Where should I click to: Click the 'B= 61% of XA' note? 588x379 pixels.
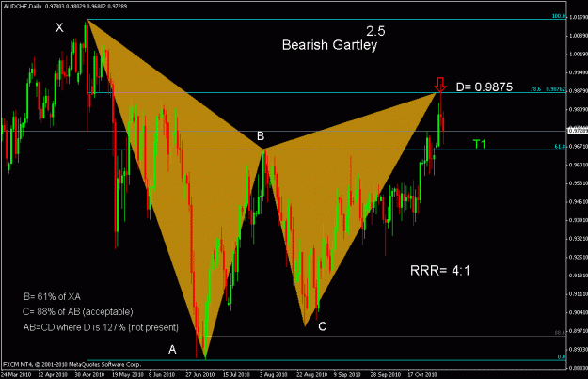52,297
